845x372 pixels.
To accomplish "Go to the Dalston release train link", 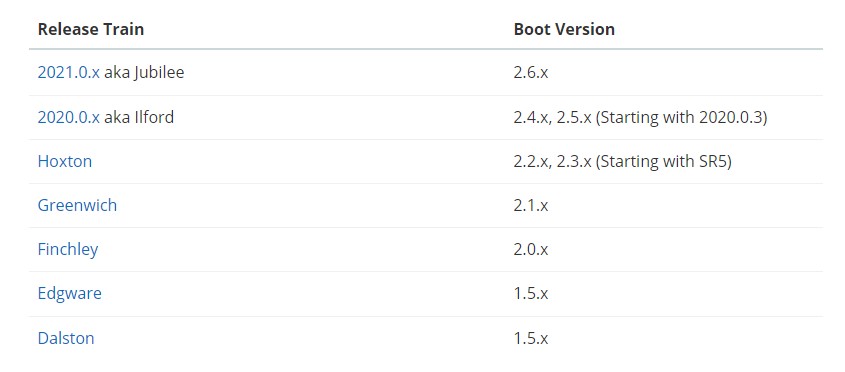I will [66, 339].
